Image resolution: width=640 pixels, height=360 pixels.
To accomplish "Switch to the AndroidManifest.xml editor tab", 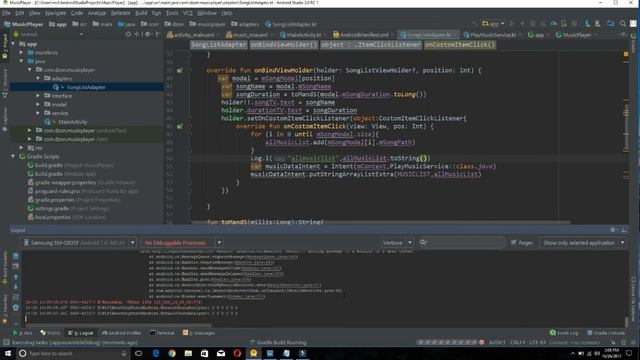I will coord(361,35).
